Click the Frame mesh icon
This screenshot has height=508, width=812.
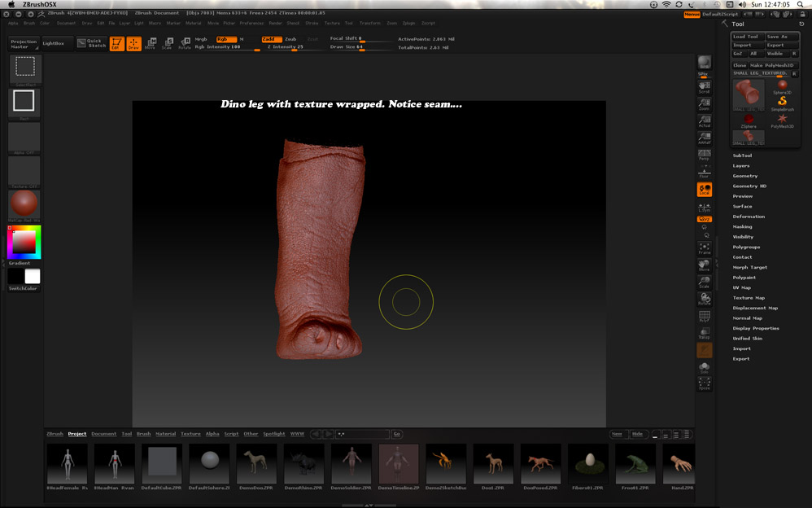pos(705,248)
